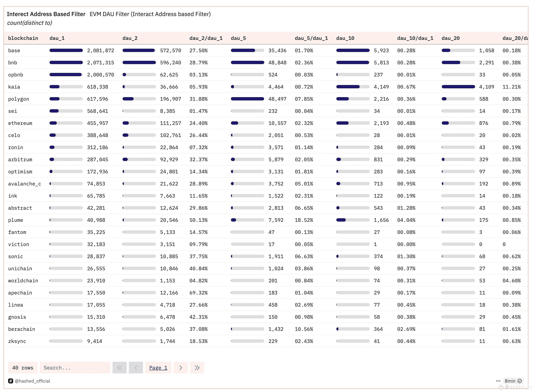
Task: Open the three-dots options menu
Action: [x=498, y=381]
